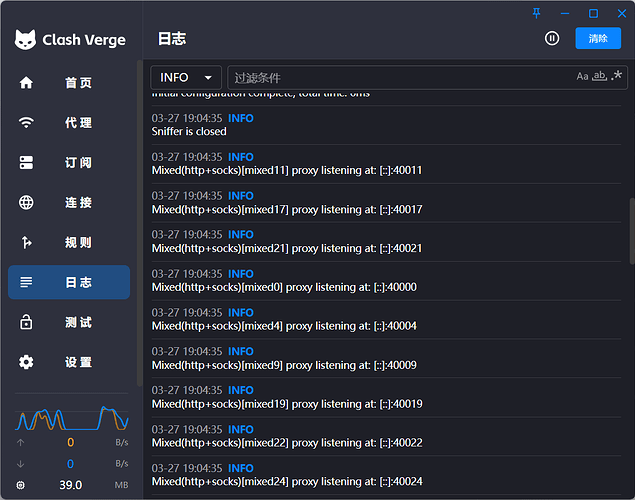Screen dimensions: 635x500
Task: Click the 日志 page title
Action: (x=172, y=39)
